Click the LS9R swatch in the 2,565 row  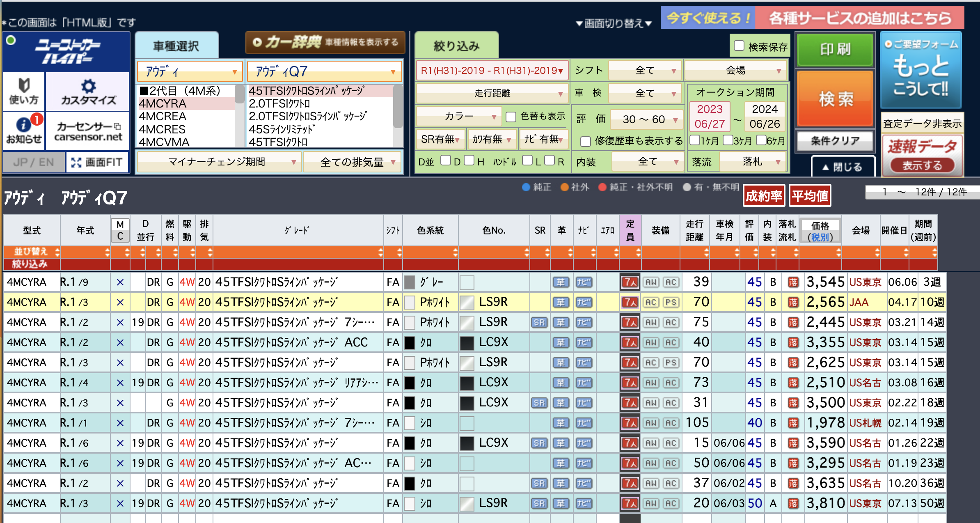tap(467, 303)
